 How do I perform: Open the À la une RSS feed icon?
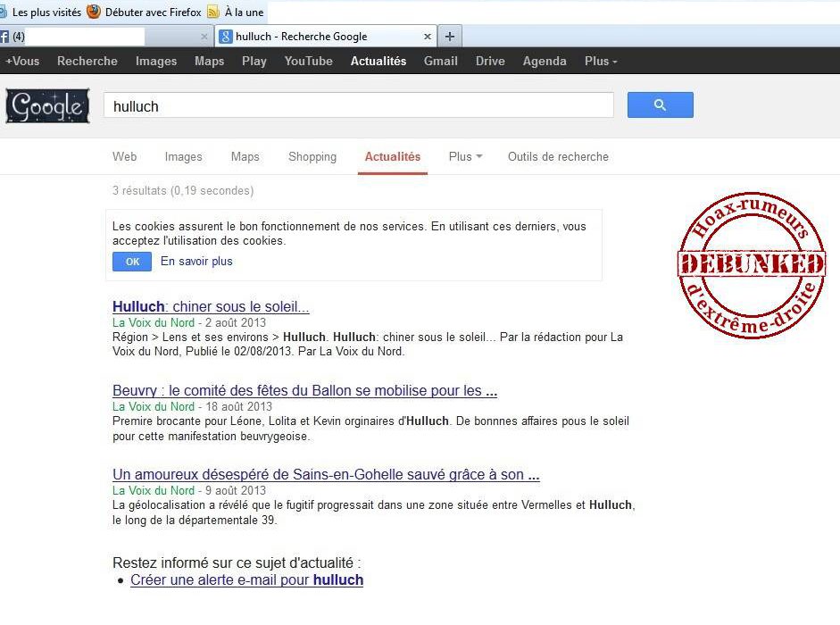coord(213,12)
